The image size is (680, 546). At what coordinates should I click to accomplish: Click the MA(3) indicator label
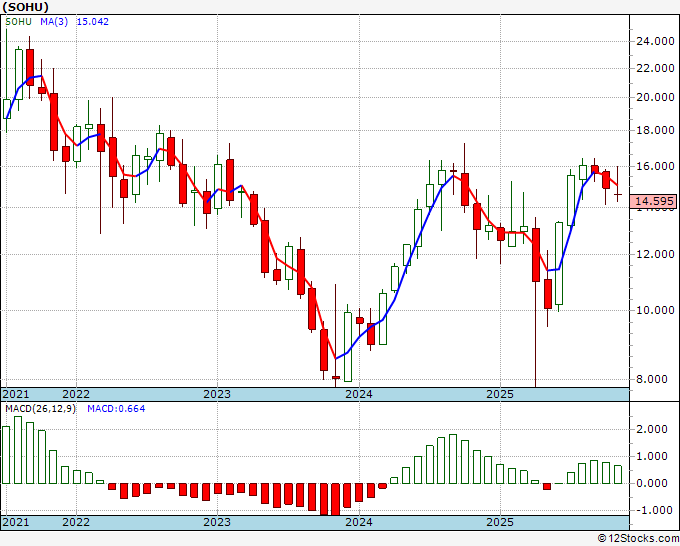(54, 22)
